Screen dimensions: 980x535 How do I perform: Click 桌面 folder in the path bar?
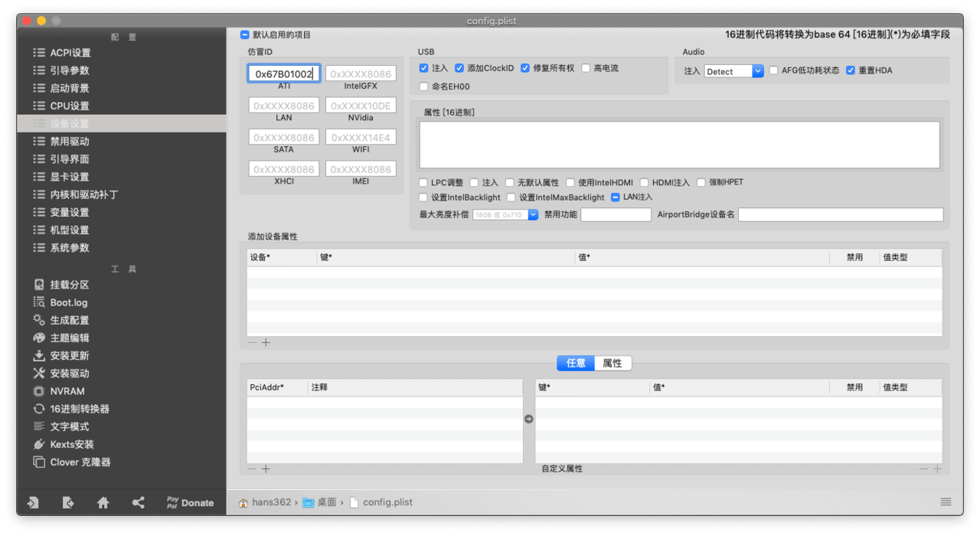pos(327,503)
